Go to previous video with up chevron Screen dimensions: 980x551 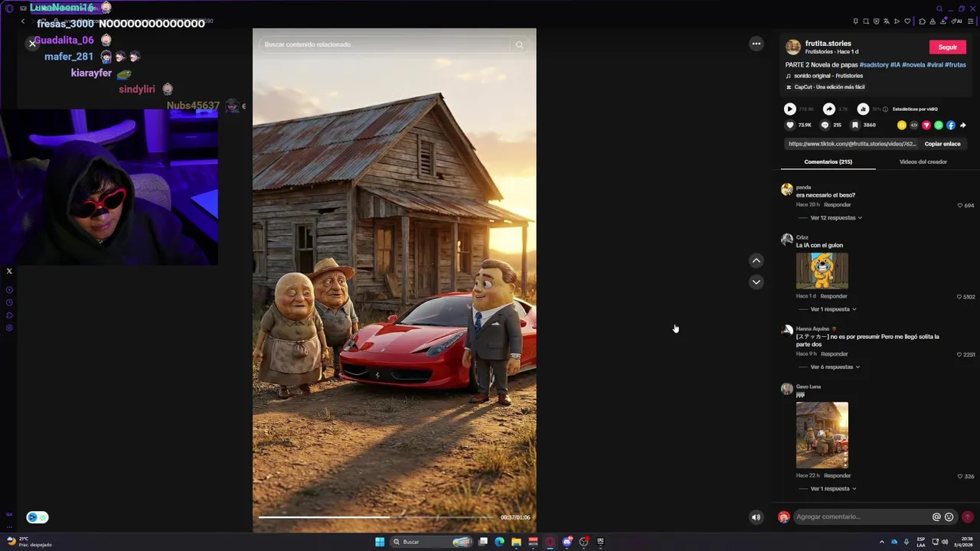coord(756,261)
